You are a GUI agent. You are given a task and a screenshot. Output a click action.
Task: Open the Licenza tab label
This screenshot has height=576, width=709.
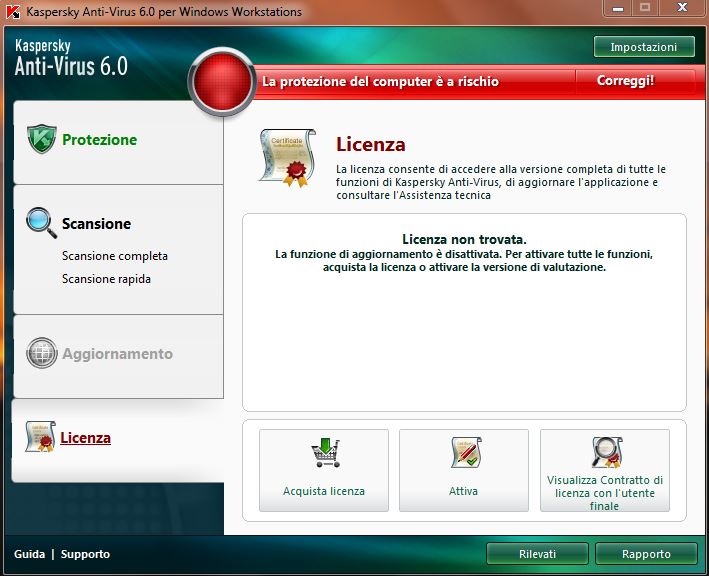(x=85, y=438)
